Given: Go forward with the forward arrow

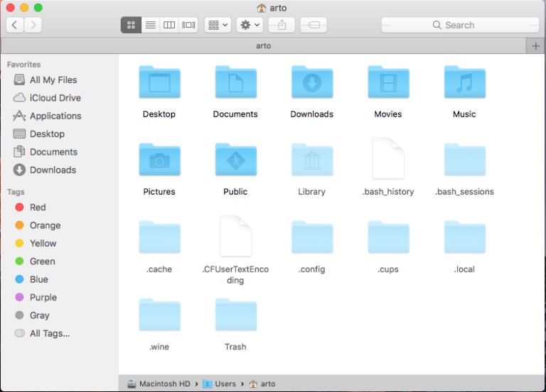Looking at the screenshot, I should click(x=33, y=25).
